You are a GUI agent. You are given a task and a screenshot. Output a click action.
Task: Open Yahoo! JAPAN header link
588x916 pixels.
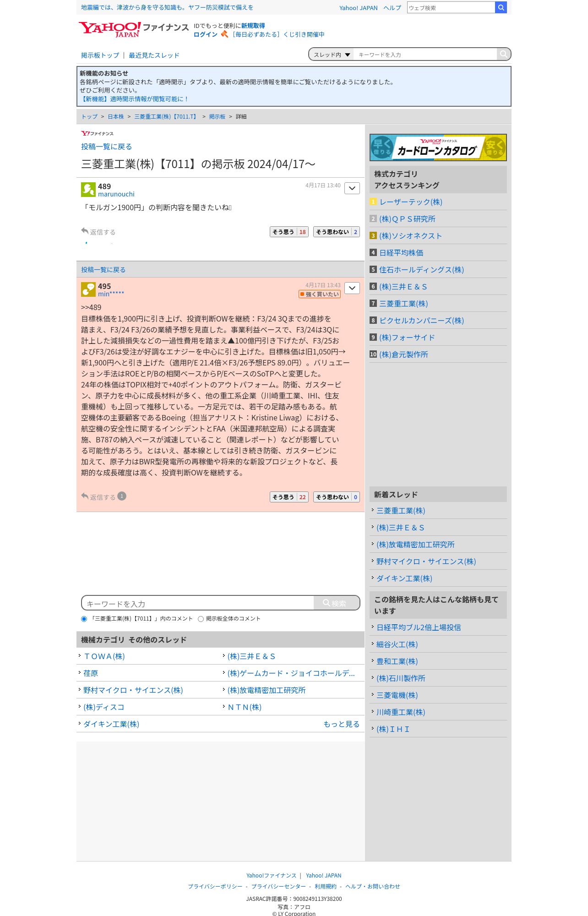click(x=359, y=8)
